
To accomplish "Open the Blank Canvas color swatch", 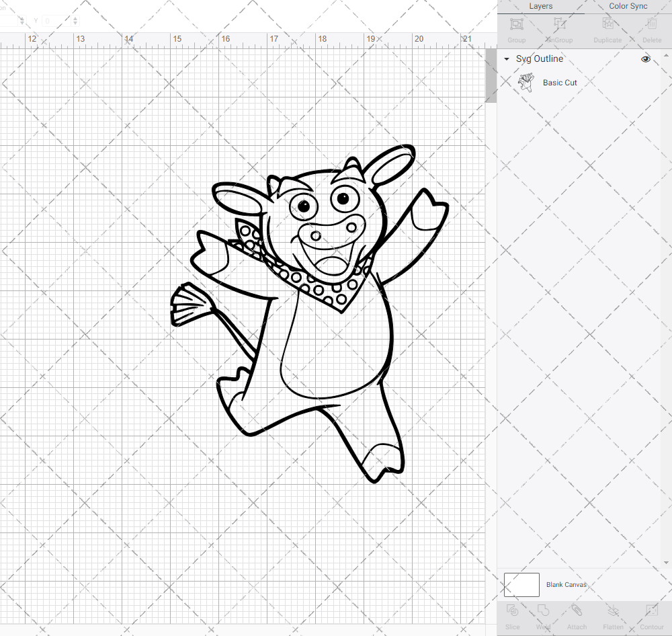I will click(521, 585).
